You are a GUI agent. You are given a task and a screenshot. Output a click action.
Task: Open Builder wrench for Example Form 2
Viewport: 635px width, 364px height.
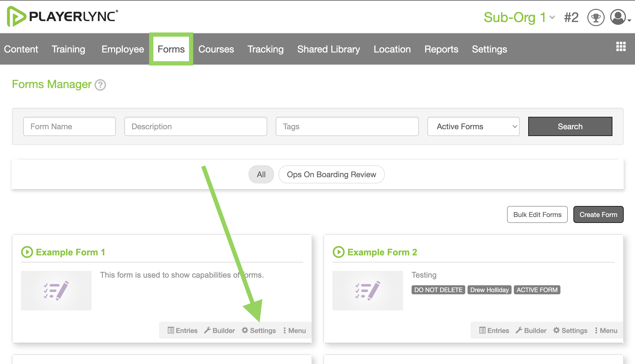point(531,330)
